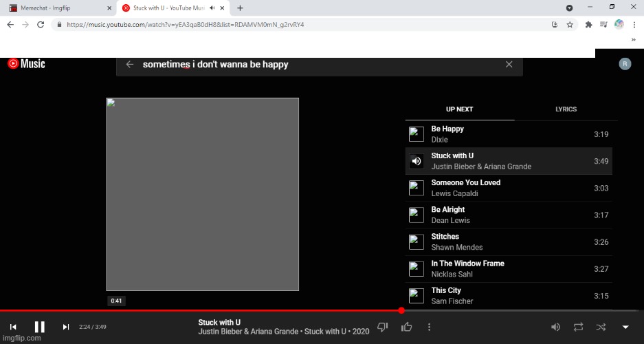This screenshot has width=644, height=344.
Task: Skip to next track
Action: point(66,327)
